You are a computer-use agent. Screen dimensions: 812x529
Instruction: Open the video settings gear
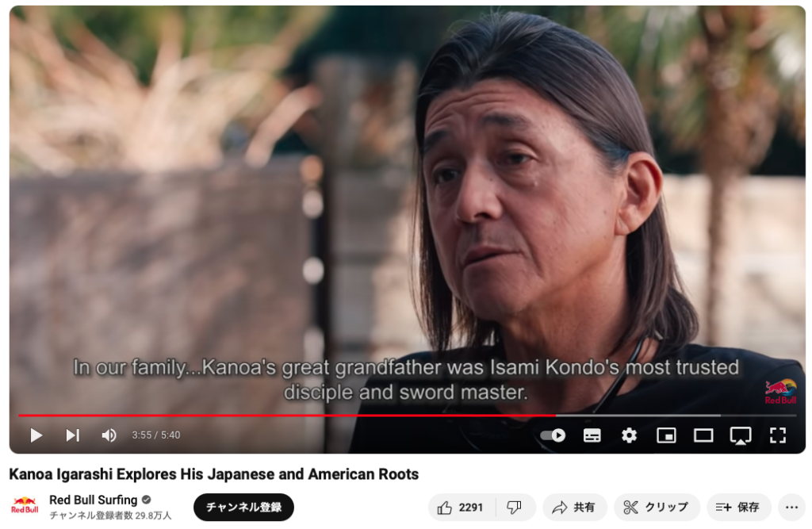coord(629,435)
